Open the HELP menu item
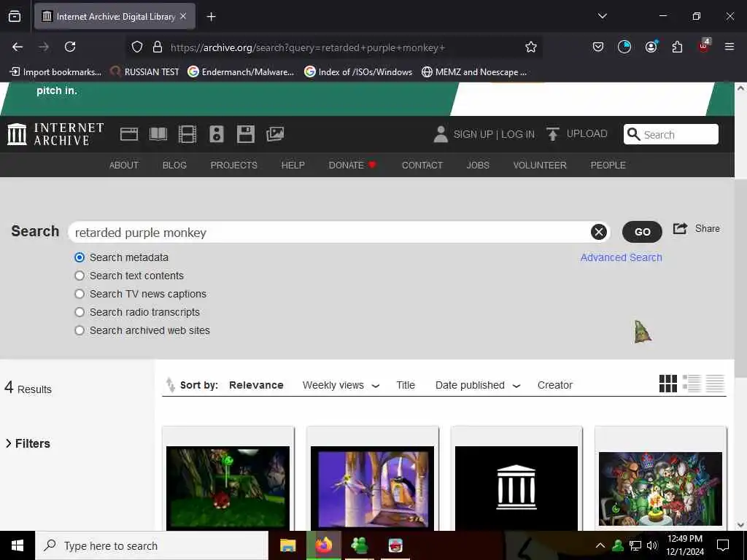This screenshot has width=747, height=560. coord(293,166)
